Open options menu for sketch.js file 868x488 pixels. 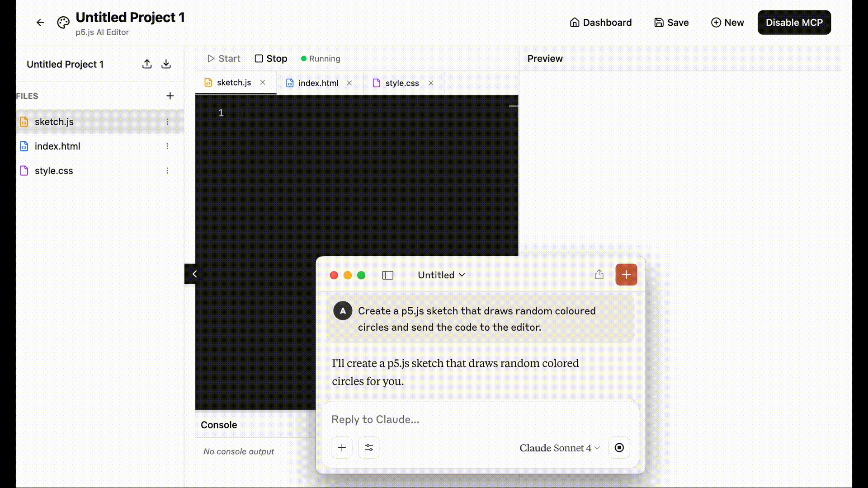(167, 122)
